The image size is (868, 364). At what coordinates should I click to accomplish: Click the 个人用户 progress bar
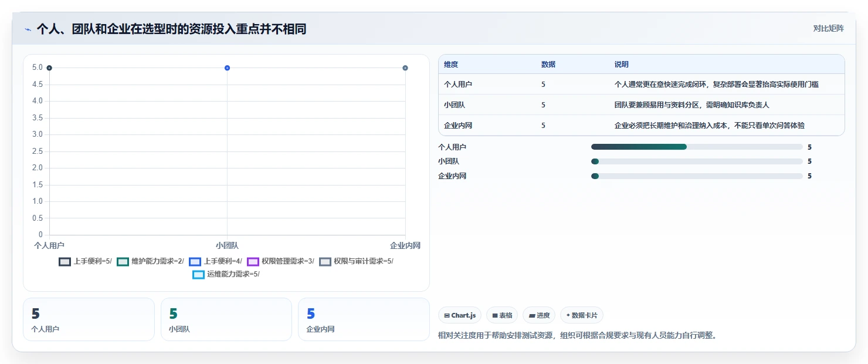click(x=697, y=147)
